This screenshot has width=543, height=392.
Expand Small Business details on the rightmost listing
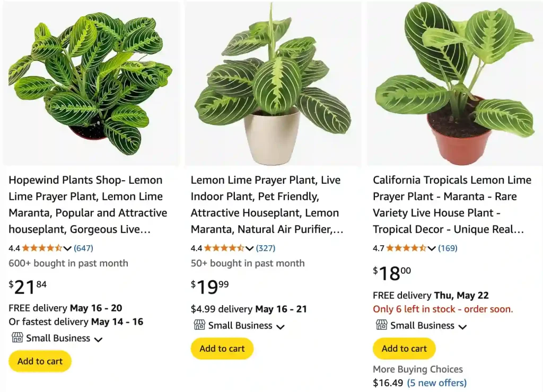click(463, 326)
